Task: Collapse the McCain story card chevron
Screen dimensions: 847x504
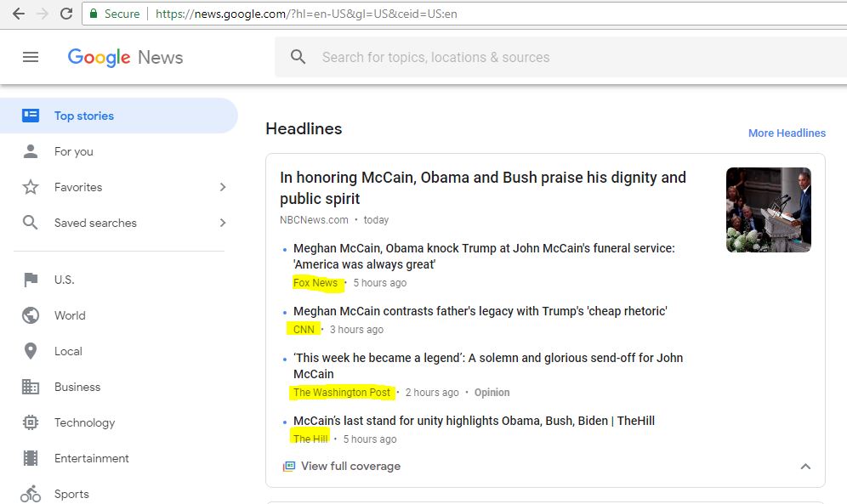Action: [805, 467]
